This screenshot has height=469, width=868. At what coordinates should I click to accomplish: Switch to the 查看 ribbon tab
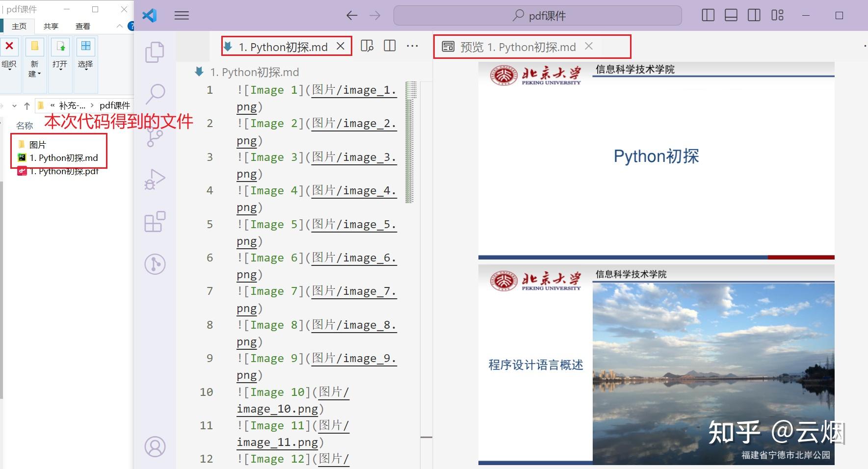point(83,26)
